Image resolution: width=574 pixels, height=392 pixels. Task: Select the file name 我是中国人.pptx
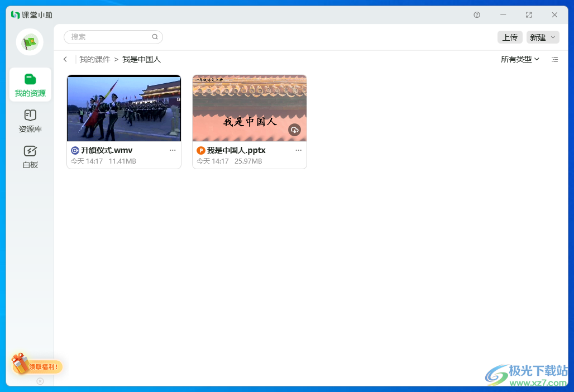pos(236,150)
